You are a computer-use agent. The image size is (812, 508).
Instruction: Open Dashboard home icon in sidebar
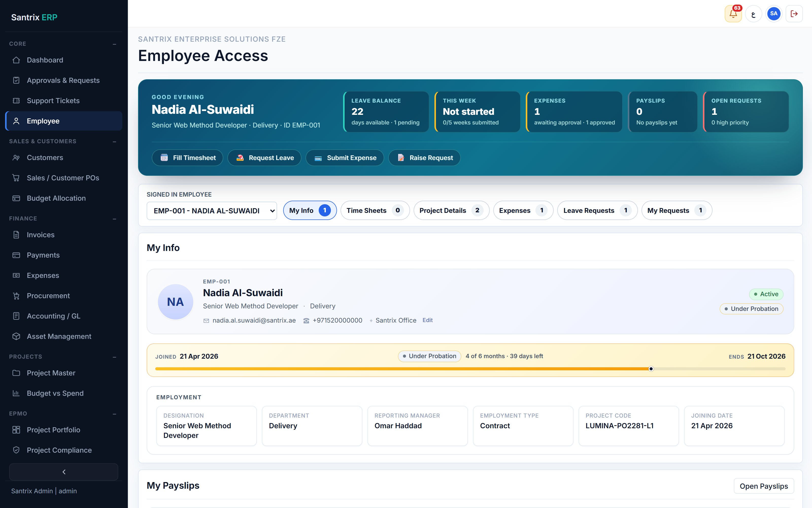click(x=16, y=60)
